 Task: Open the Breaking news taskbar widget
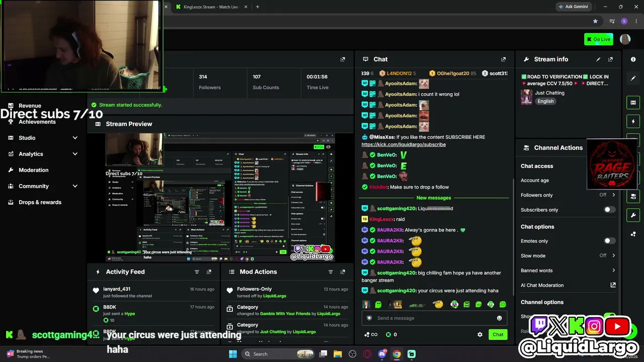pos(28,354)
